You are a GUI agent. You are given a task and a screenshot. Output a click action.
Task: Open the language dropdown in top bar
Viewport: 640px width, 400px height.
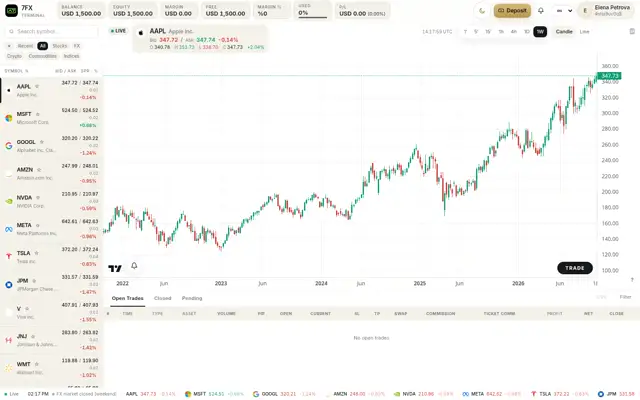click(564, 11)
